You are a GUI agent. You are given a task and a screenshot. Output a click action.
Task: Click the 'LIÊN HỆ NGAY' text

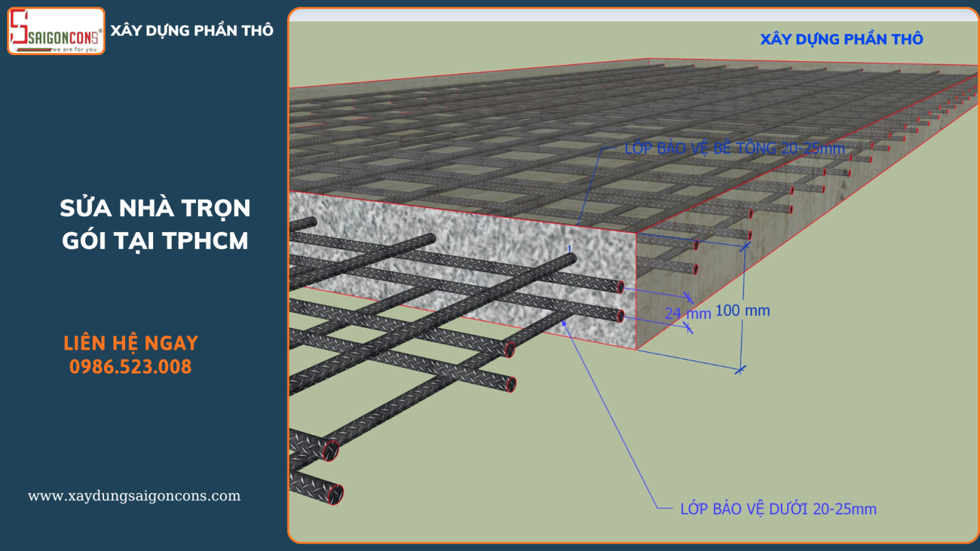(130, 343)
